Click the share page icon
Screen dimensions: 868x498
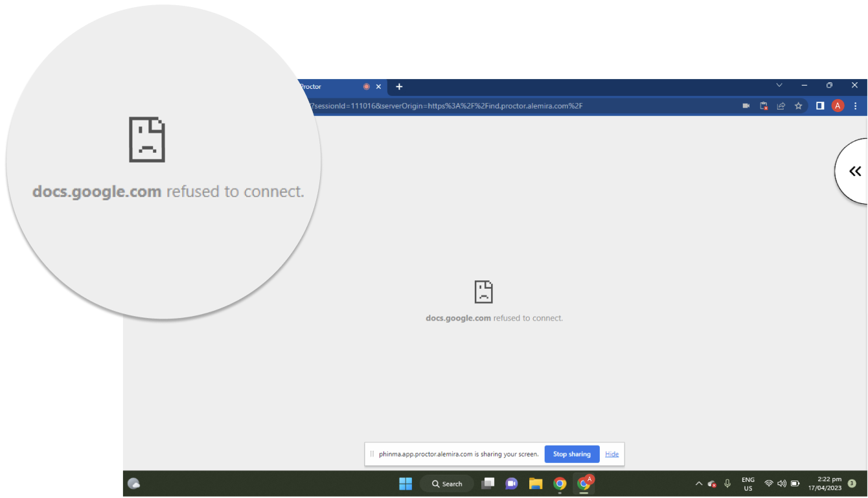[x=781, y=106]
